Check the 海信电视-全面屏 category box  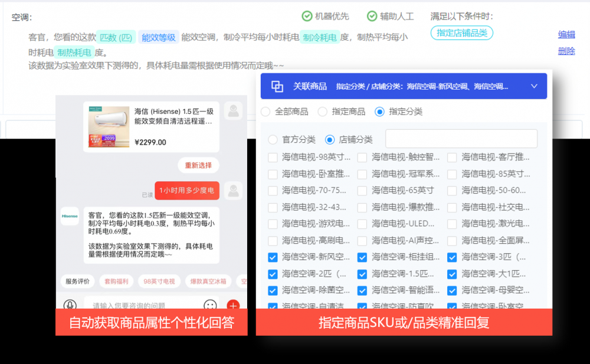coord(452,241)
